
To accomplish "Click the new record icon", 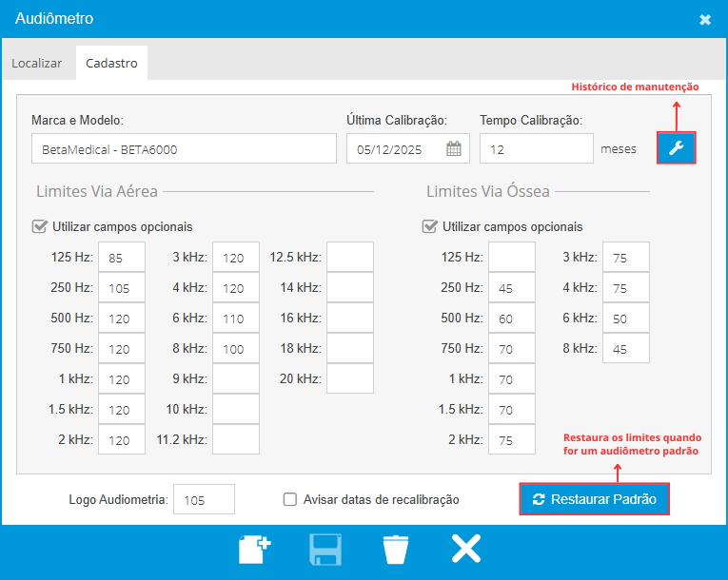I will tap(254, 551).
